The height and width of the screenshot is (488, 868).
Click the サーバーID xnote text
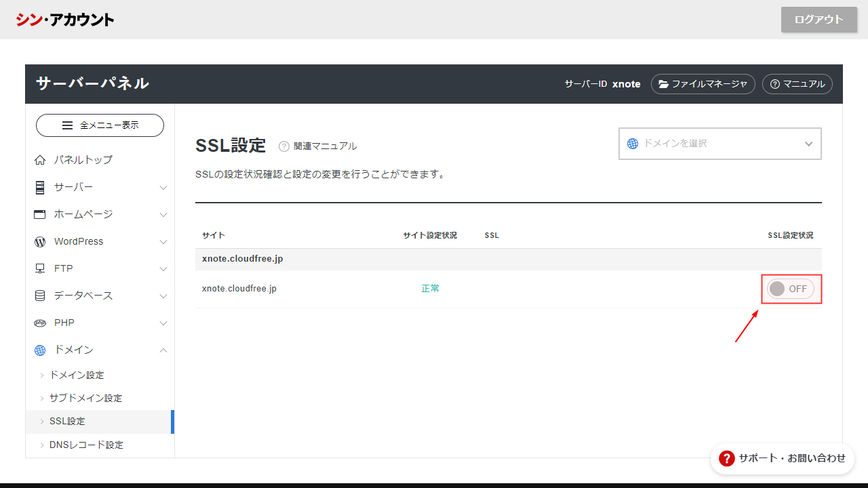pyautogui.click(x=603, y=84)
